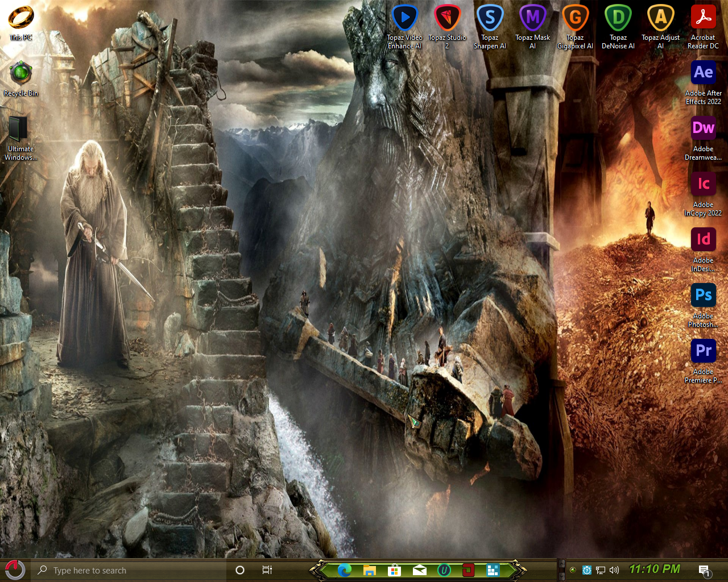Click the taskbar search box
Viewport: 728px width, 582px height.
130,570
